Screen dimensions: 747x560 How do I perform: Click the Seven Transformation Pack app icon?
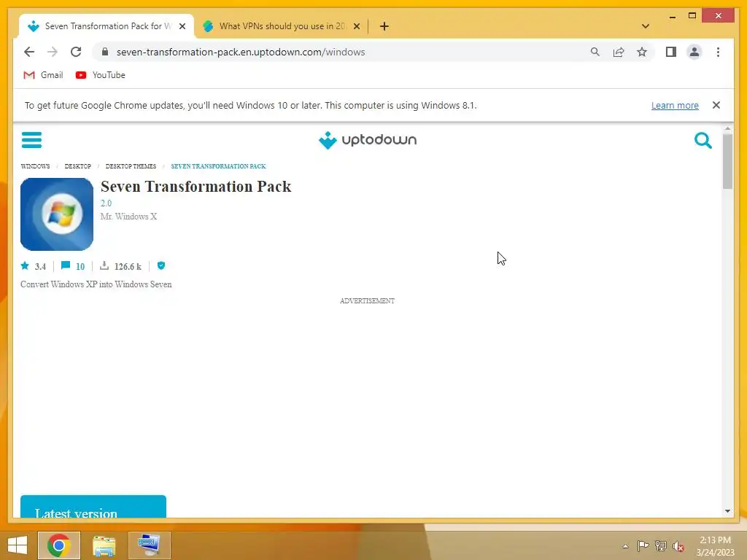click(x=57, y=214)
